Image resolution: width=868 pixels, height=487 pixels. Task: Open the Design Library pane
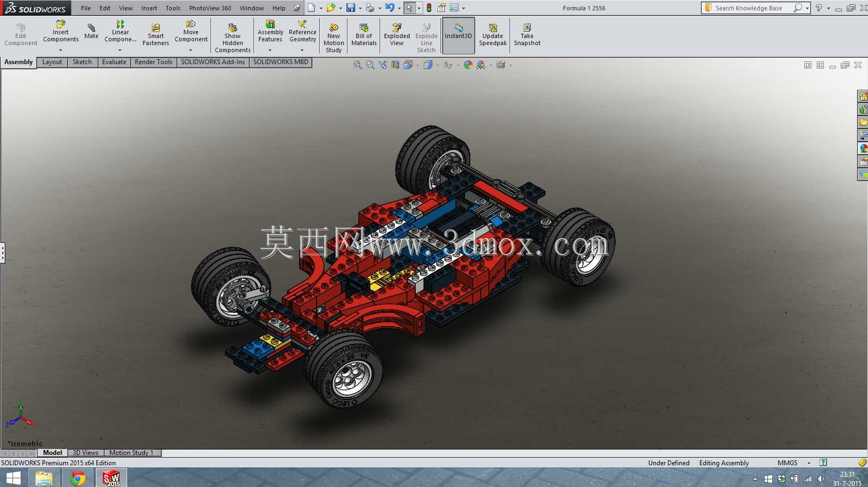(x=863, y=109)
